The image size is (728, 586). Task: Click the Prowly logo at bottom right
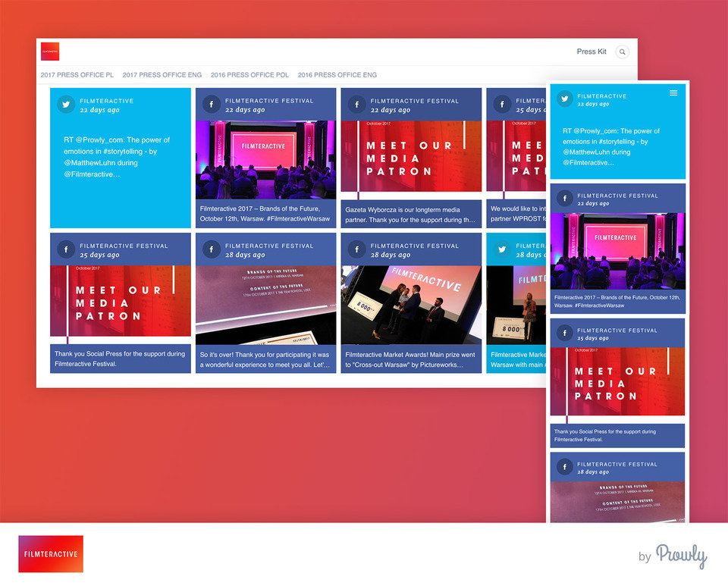[x=681, y=556]
